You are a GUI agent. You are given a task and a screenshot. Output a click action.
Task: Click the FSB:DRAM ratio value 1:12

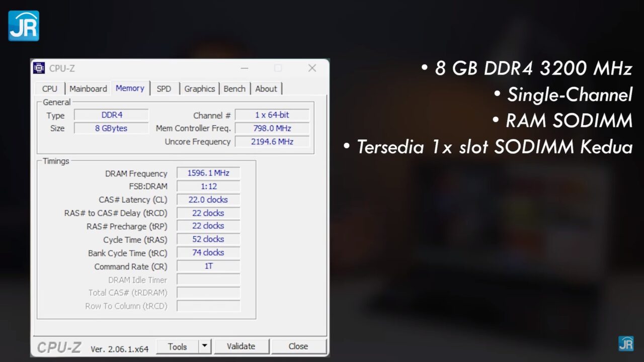[x=208, y=186]
